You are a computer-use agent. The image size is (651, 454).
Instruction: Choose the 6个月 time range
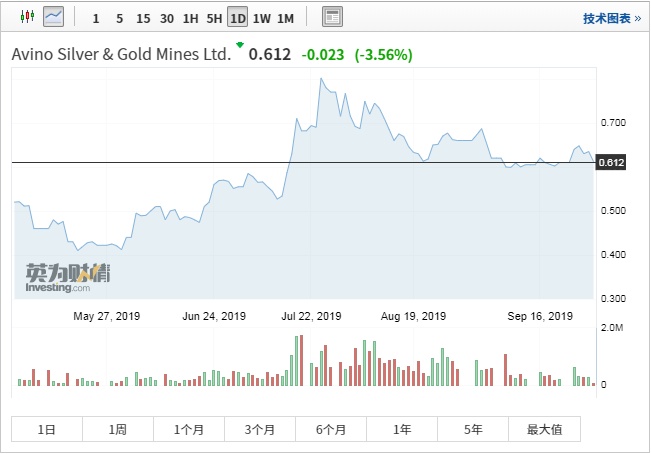pyautogui.click(x=331, y=429)
